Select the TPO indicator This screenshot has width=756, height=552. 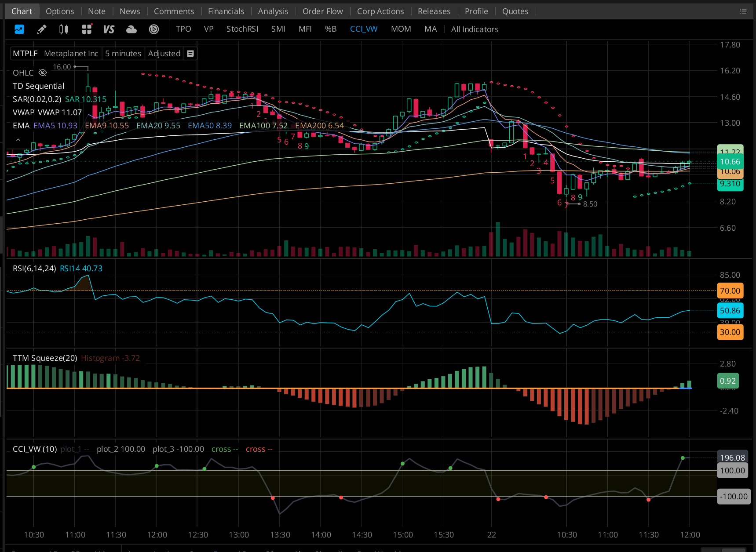coord(183,29)
